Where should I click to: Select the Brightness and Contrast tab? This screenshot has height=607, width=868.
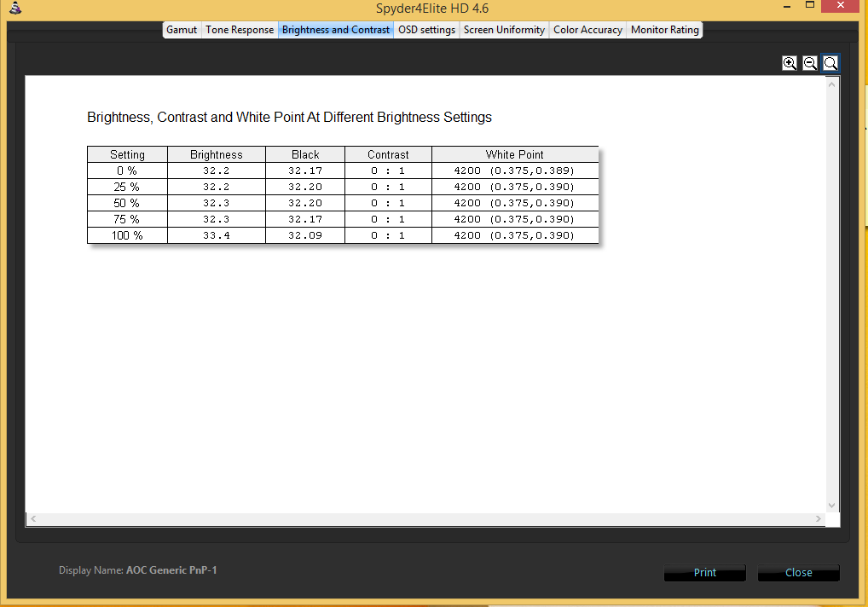click(x=335, y=30)
